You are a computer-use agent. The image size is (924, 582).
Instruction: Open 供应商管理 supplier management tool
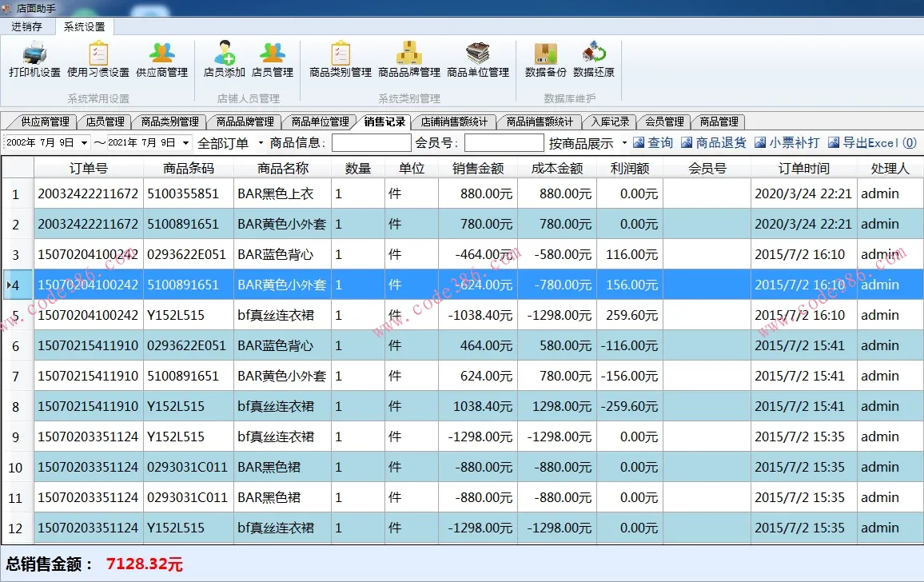161,60
